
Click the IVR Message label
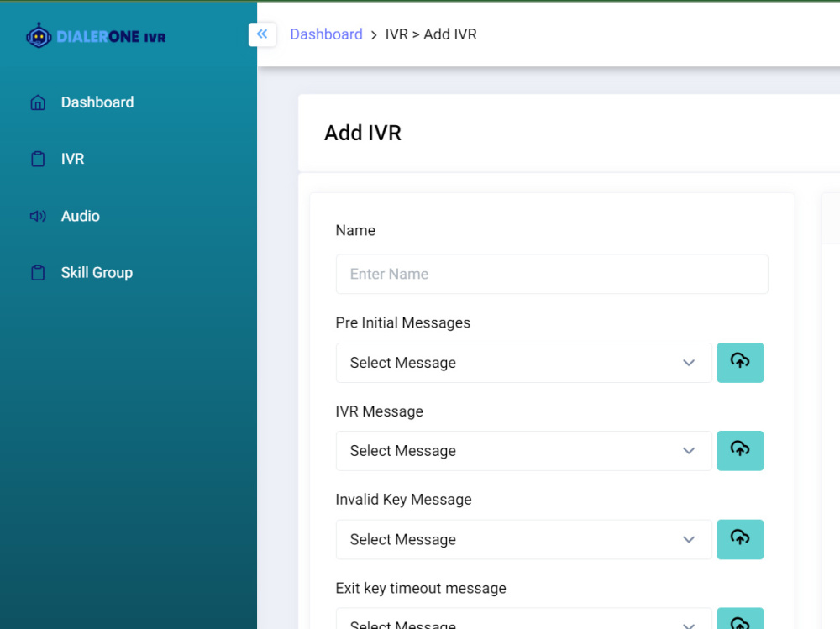pyautogui.click(x=380, y=411)
